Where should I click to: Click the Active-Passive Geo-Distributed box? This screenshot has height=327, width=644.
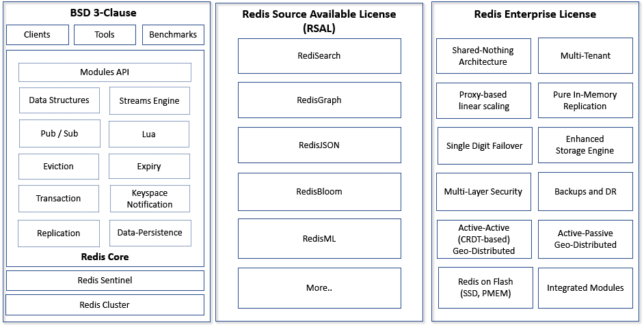click(x=586, y=239)
